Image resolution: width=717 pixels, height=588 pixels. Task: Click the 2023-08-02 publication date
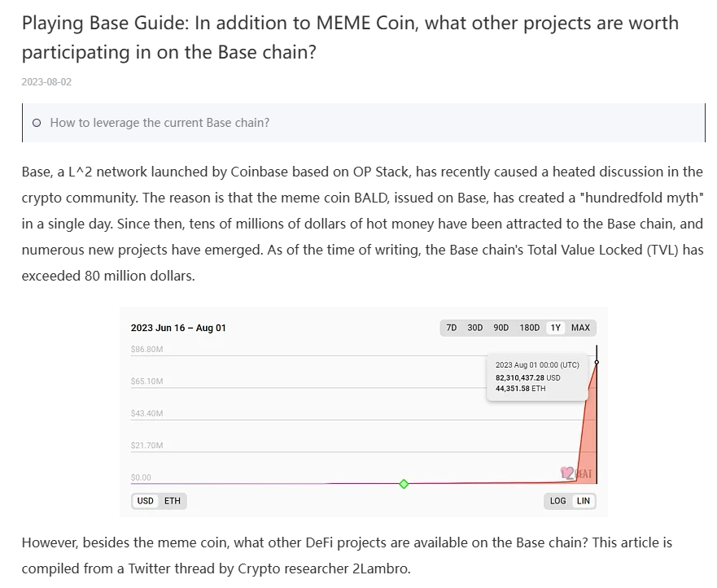click(x=46, y=82)
